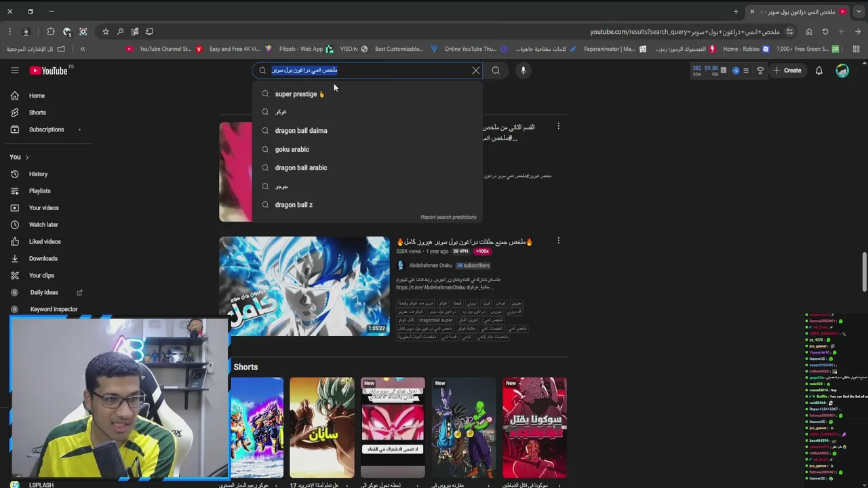This screenshot has height=488, width=868.
Task: Choose suggestion "super prestige"
Action: [x=367, y=94]
